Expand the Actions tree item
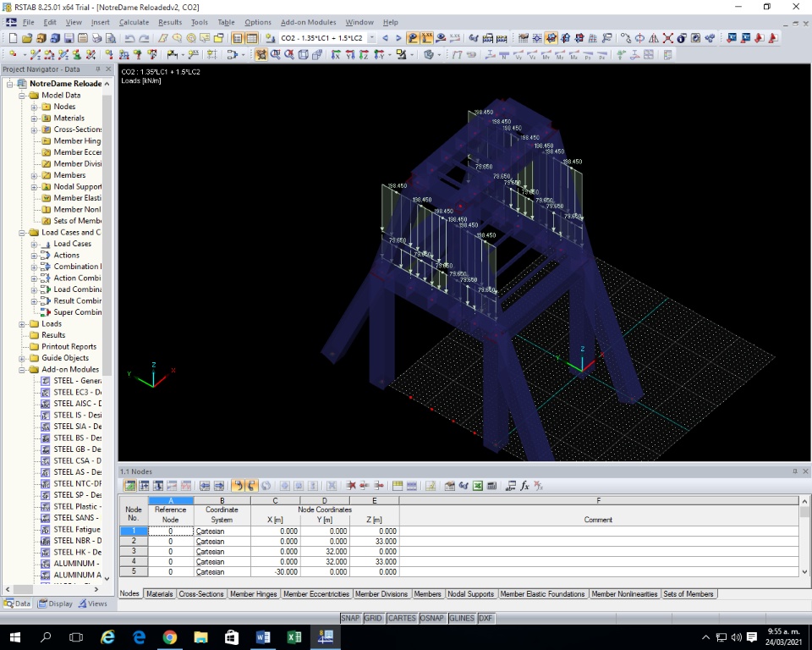The width and height of the screenshot is (812, 650). tap(34, 256)
